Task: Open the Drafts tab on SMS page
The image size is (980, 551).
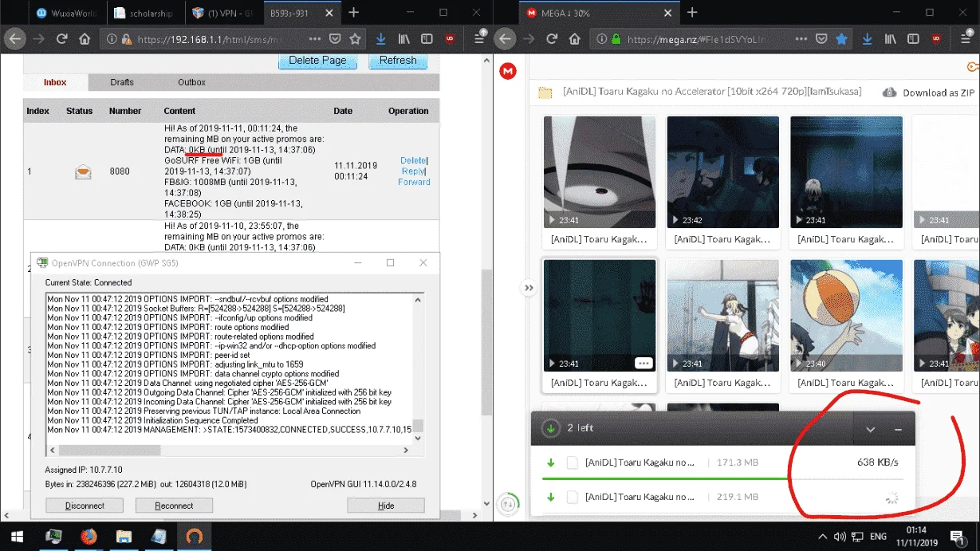Action: [122, 82]
